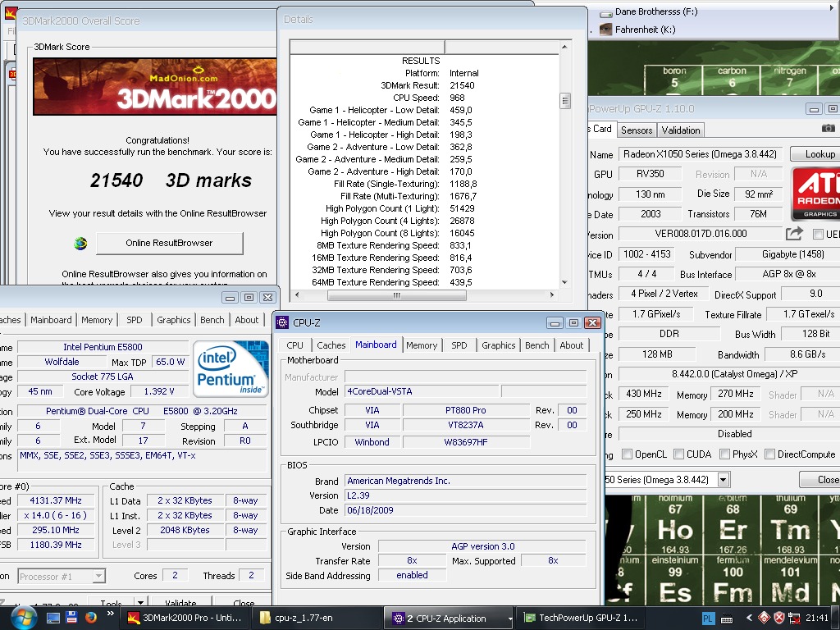Click TechPowerUp GPU-Z taskbar button
Viewport: 840px width, 630px height.
coord(581,618)
